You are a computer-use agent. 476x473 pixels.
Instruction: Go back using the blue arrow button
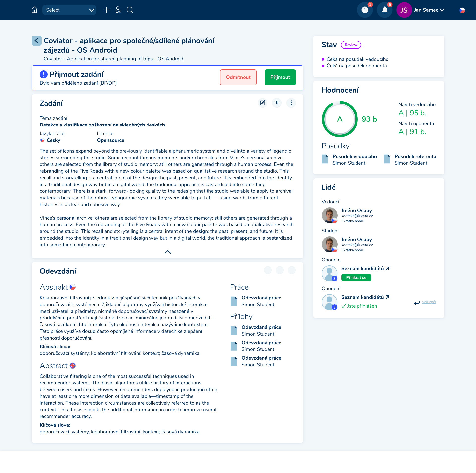tap(36, 40)
